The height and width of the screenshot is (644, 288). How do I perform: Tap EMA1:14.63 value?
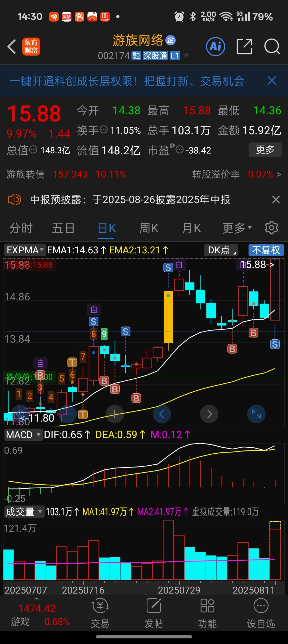76,250
